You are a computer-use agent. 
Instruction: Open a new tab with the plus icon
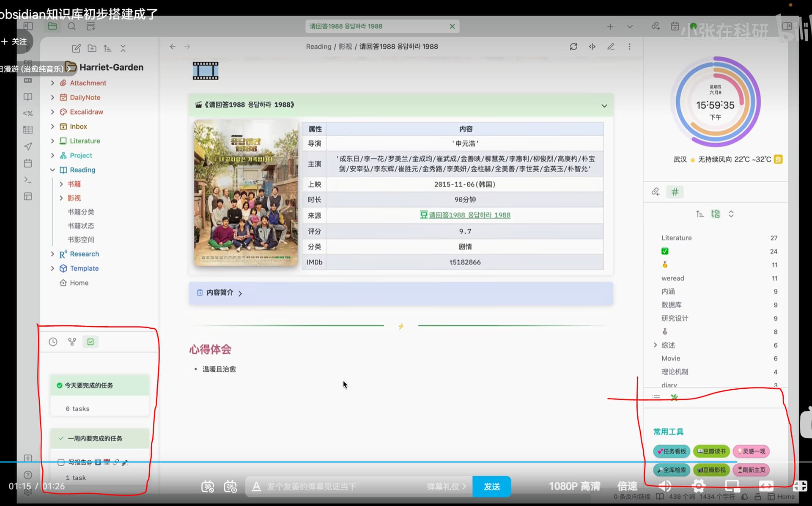pos(610,27)
